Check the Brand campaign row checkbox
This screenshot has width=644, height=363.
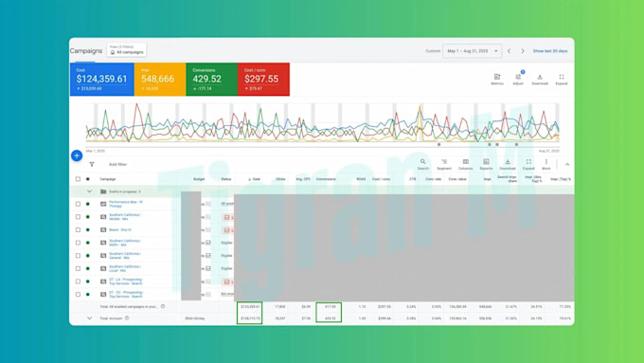tap(78, 229)
